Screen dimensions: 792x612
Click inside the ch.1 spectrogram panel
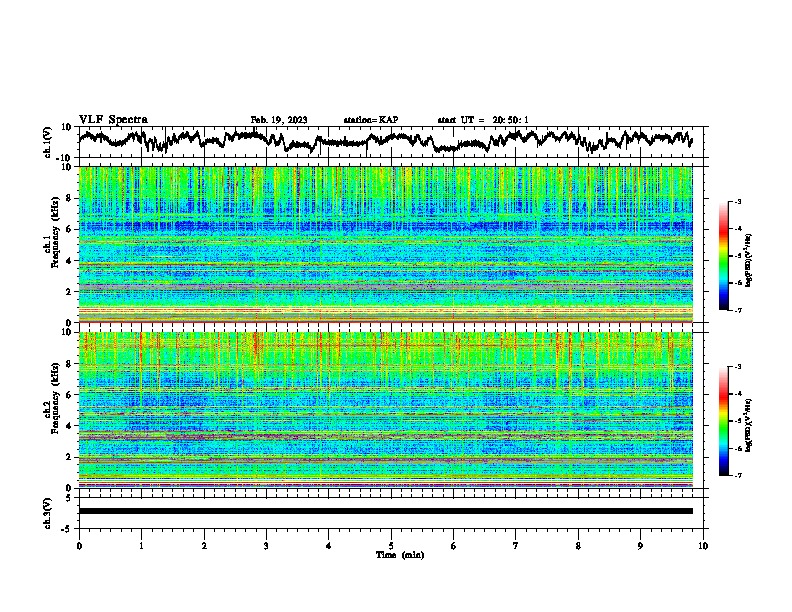click(386, 244)
